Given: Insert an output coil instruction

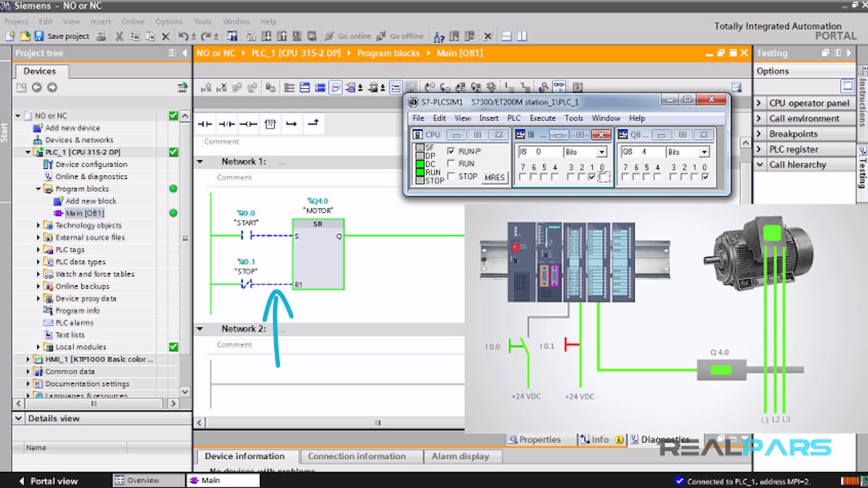Looking at the screenshot, I should click(x=248, y=124).
